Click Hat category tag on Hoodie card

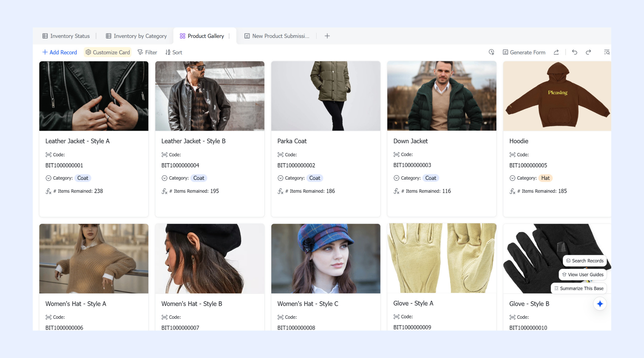[x=546, y=178]
